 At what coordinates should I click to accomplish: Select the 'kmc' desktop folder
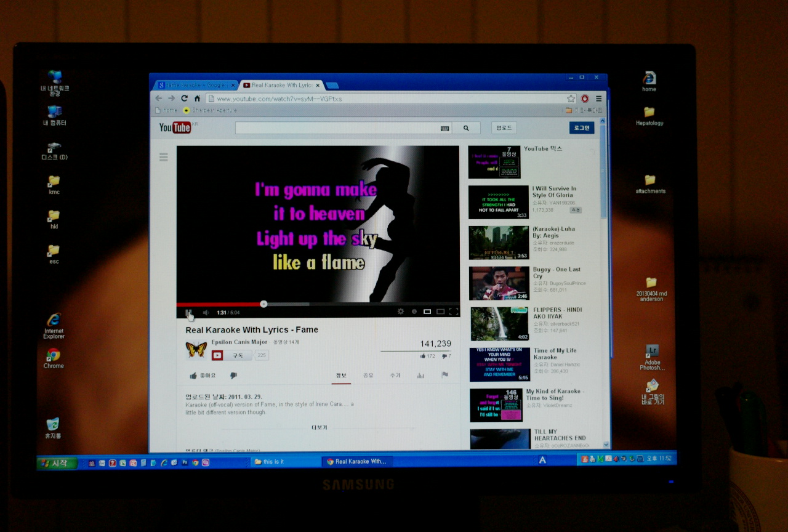click(54, 185)
